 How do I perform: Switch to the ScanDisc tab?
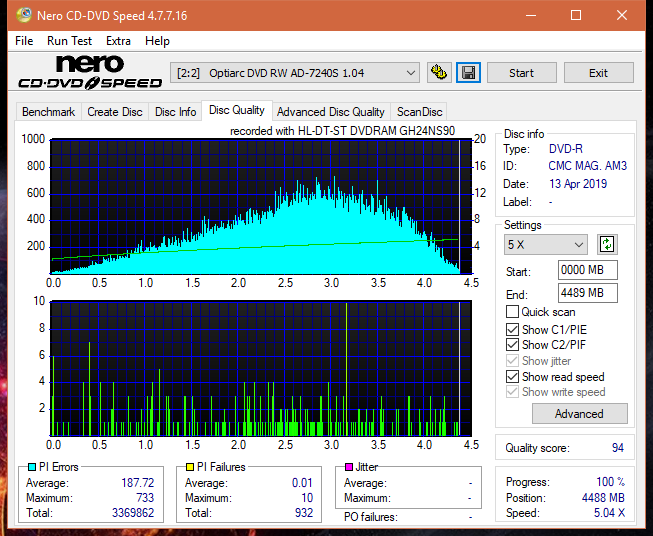click(x=419, y=112)
